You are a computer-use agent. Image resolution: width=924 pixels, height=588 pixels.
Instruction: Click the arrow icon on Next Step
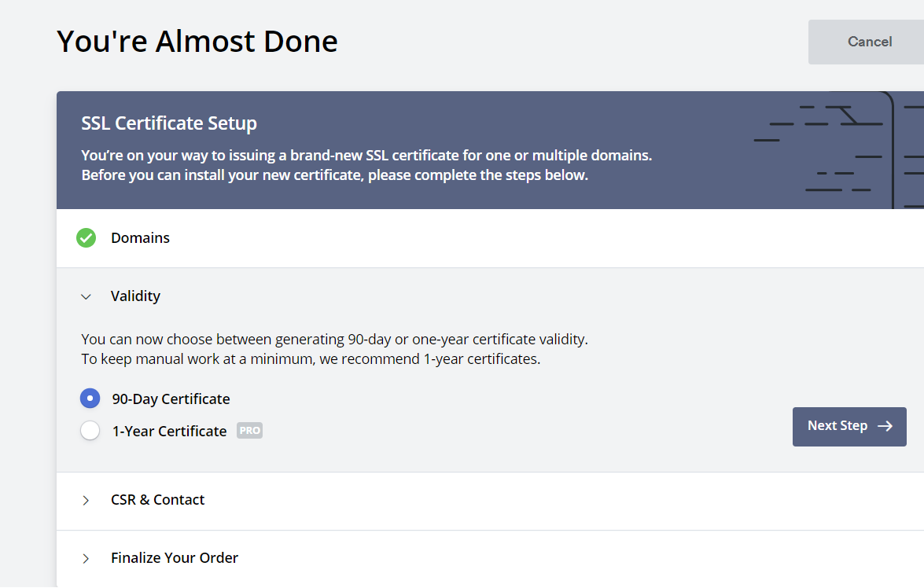(x=885, y=426)
